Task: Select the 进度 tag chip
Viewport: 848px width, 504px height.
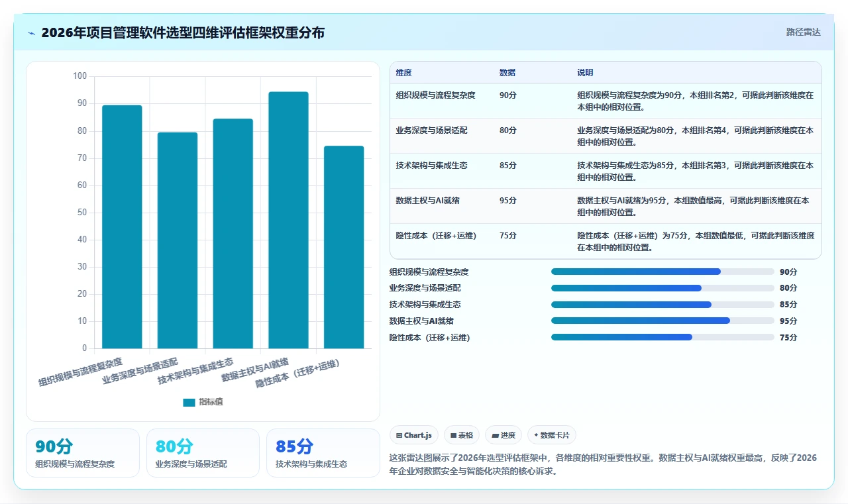Action: pyautogui.click(x=503, y=435)
